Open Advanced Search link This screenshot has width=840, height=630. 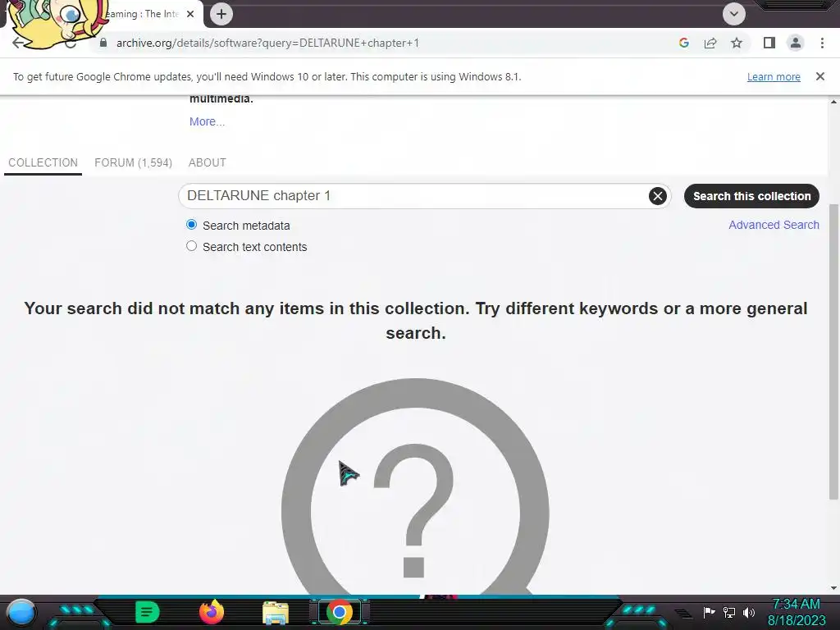[x=774, y=225]
